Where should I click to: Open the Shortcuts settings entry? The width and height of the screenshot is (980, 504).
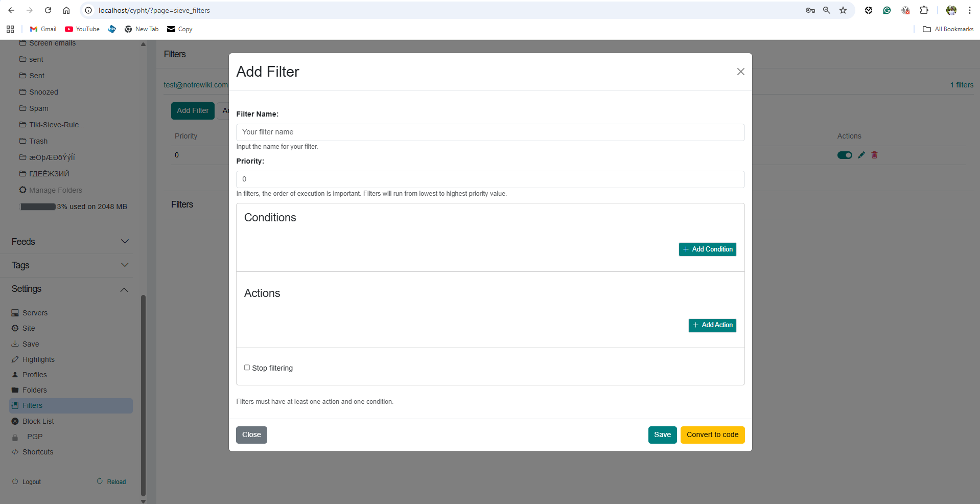click(37, 452)
